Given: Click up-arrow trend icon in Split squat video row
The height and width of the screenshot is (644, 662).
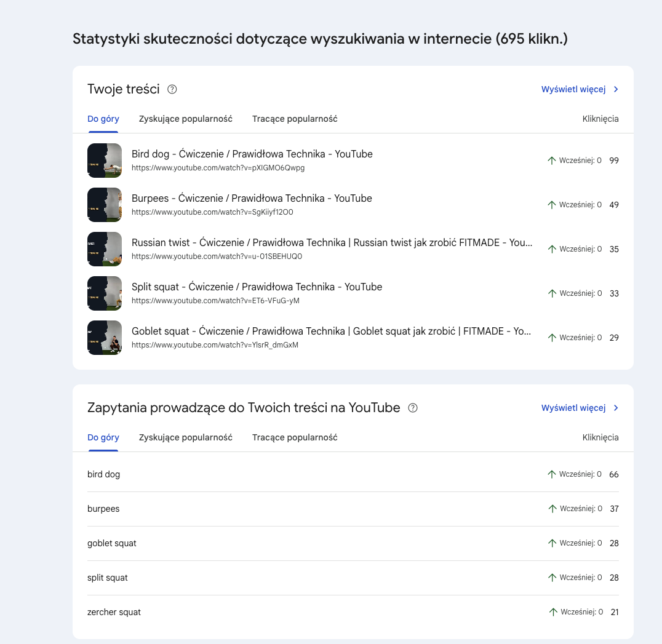Looking at the screenshot, I should coord(552,293).
